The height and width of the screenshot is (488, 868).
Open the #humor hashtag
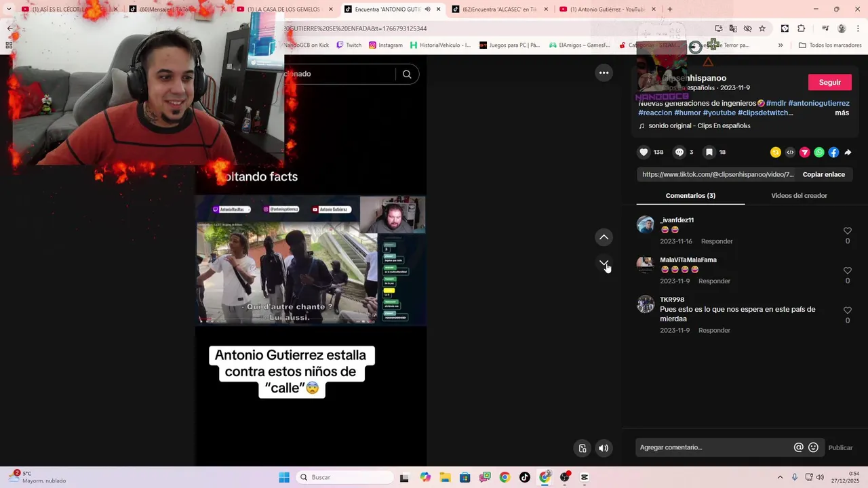pyautogui.click(x=688, y=113)
